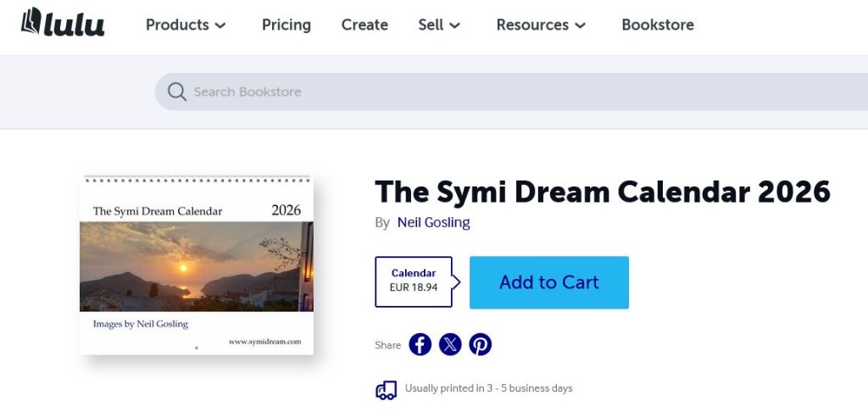Open author Neil Gosling's page
Viewport: 868px width, 418px height.
tap(433, 222)
